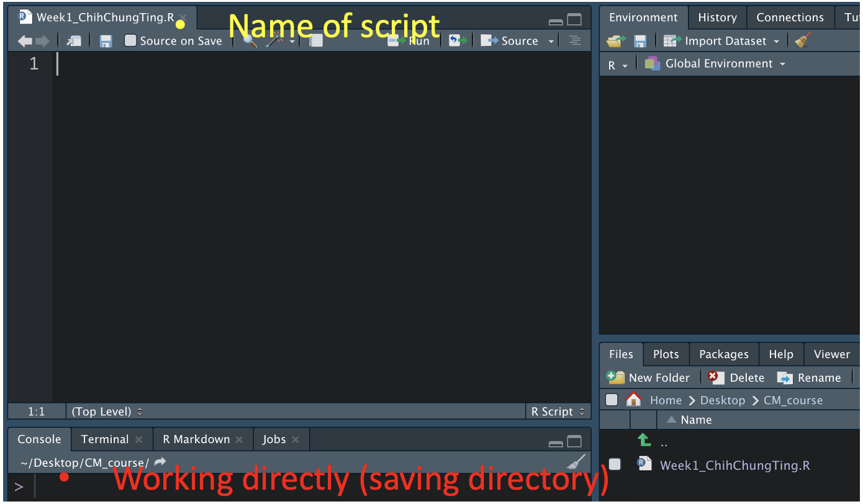The width and height of the screenshot is (863, 504).
Task: Click cursor position indicator 1:1
Action: point(37,412)
